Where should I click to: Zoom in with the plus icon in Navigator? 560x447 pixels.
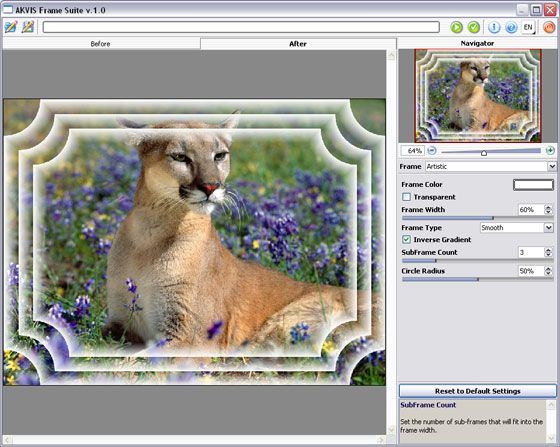click(550, 151)
